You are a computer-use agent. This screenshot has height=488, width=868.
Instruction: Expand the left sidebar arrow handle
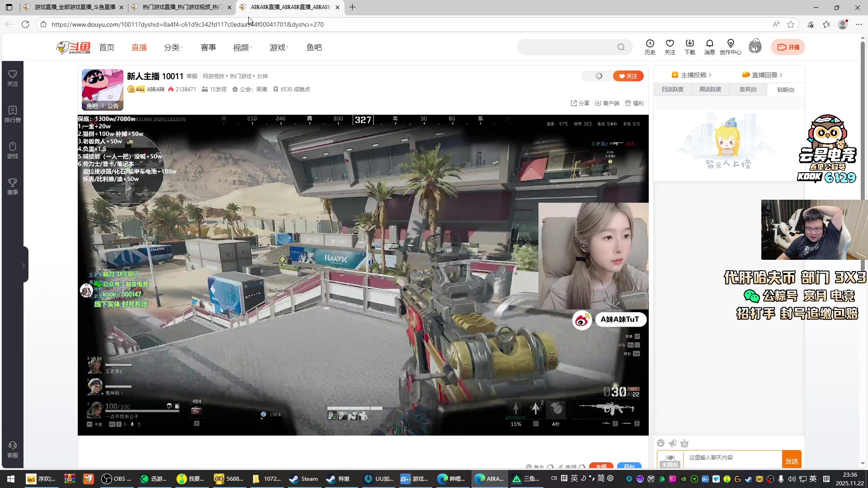coord(24,265)
